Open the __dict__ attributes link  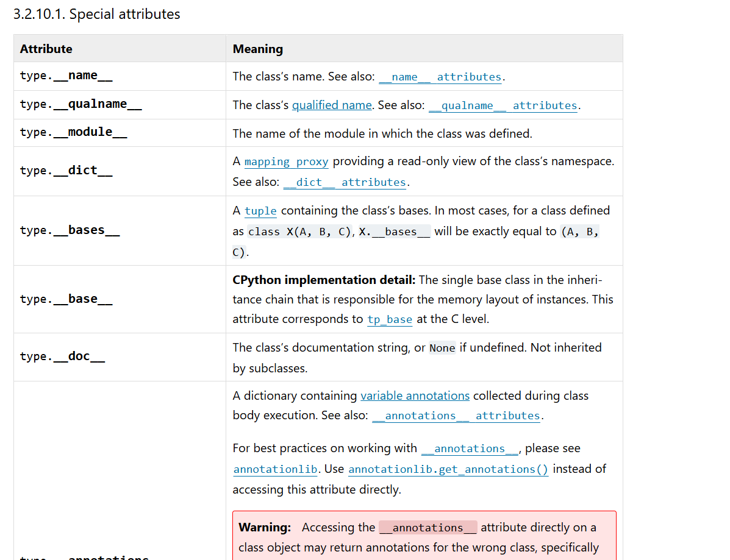[345, 182]
